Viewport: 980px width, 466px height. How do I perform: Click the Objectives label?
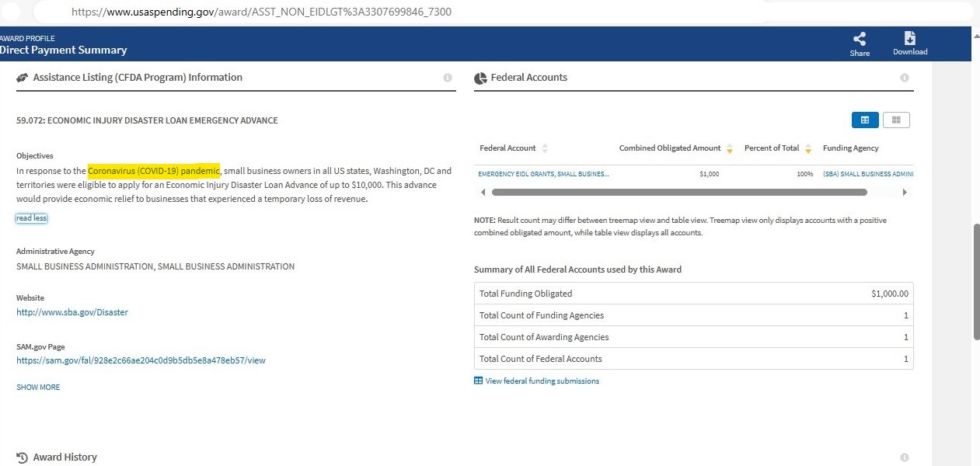pyautogui.click(x=35, y=155)
